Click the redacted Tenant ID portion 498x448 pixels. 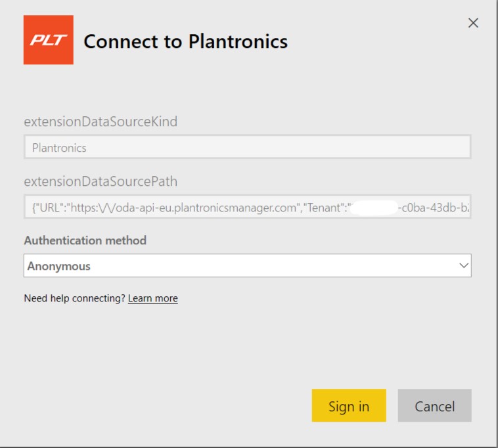tap(374, 208)
